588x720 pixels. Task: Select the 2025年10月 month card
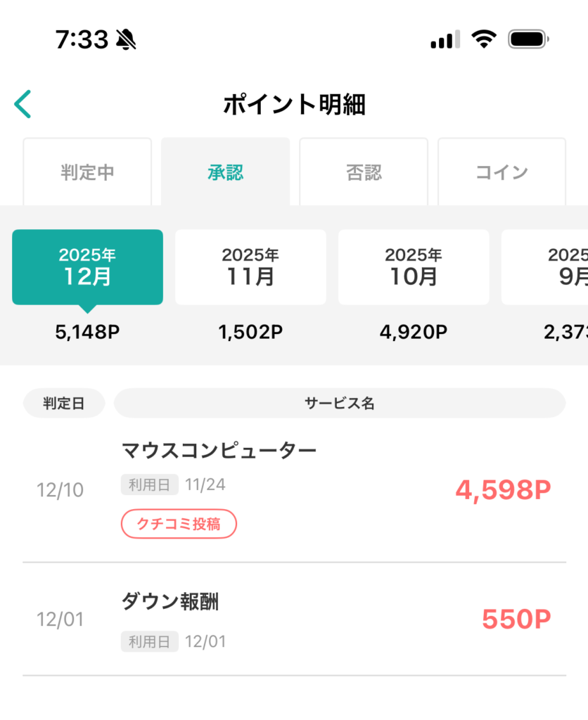[414, 267]
